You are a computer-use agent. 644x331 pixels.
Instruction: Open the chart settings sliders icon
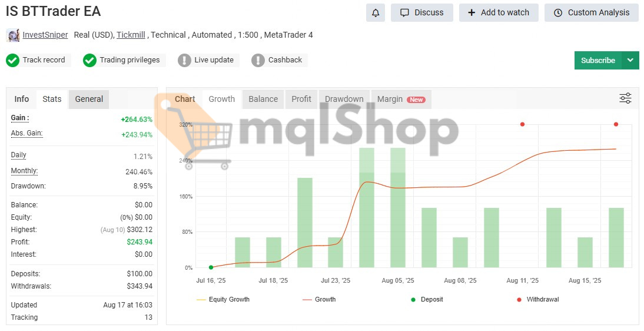[x=625, y=98]
